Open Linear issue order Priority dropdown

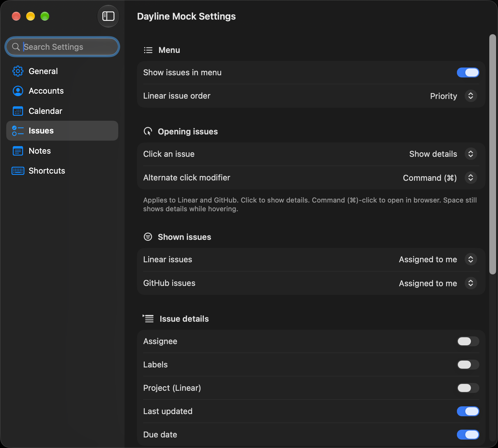(453, 96)
